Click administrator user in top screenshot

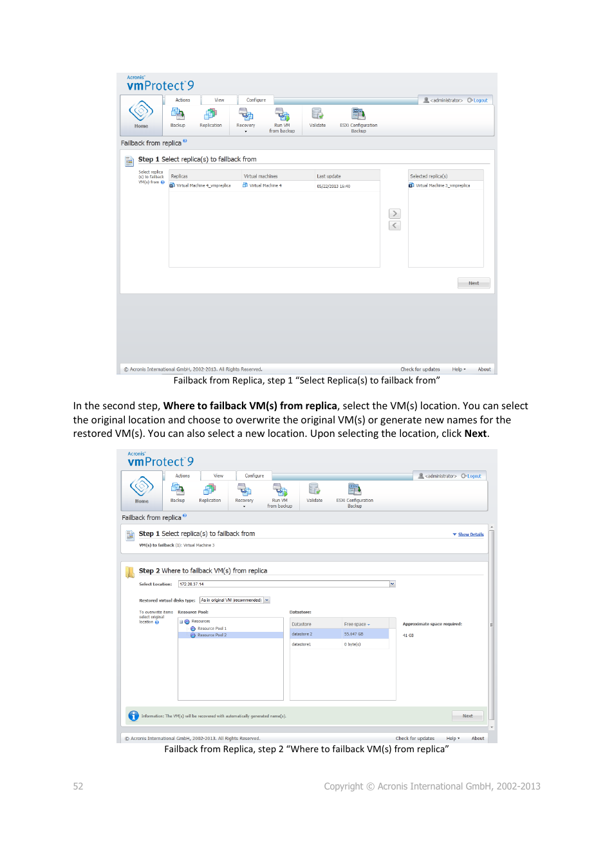[443, 100]
